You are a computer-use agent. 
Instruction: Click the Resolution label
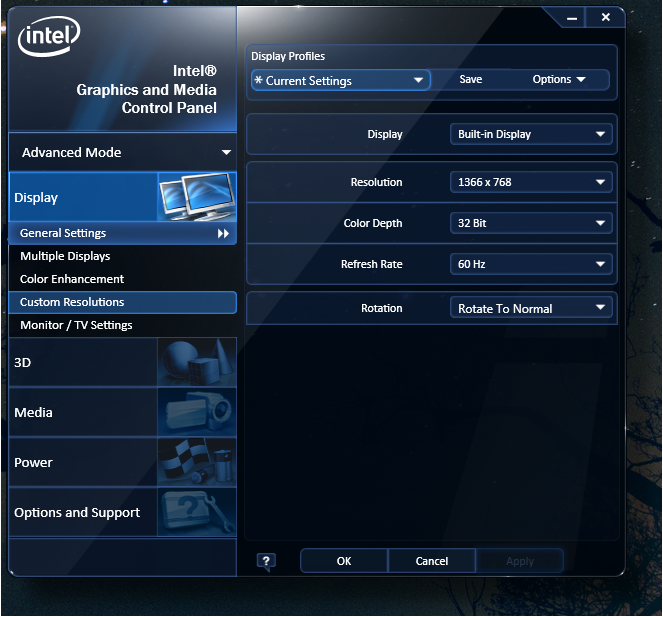pos(376,182)
